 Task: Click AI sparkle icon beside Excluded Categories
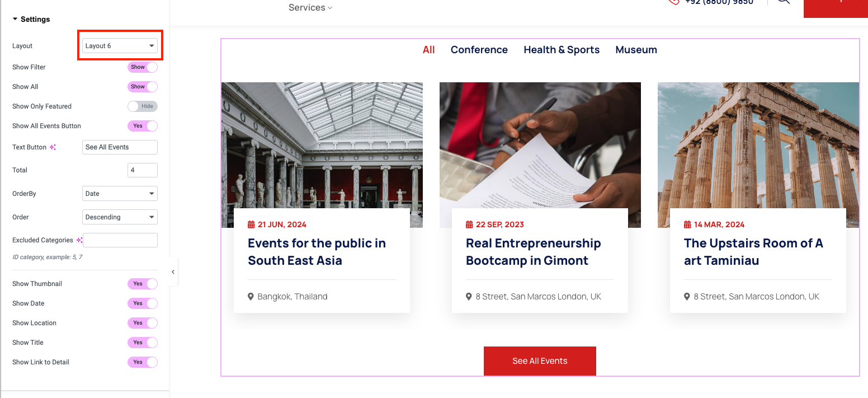pyautogui.click(x=79, y=240)
